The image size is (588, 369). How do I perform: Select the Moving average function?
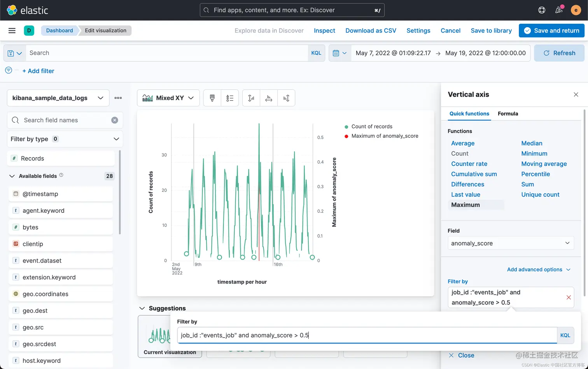544,164
